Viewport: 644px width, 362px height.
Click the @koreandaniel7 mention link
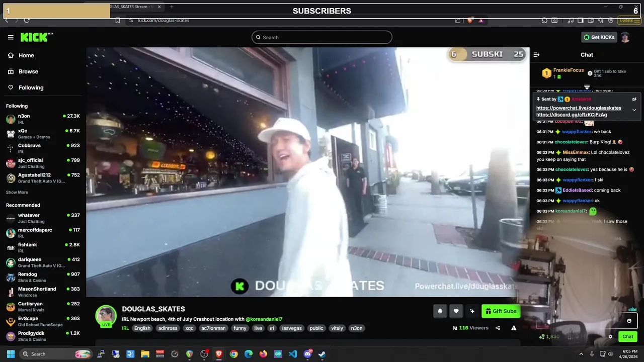click(x=264, y=319)
